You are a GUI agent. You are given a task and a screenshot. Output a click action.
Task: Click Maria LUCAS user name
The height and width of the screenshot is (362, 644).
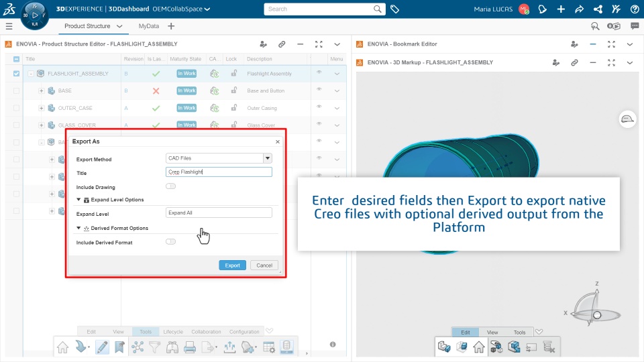[493, 9]
